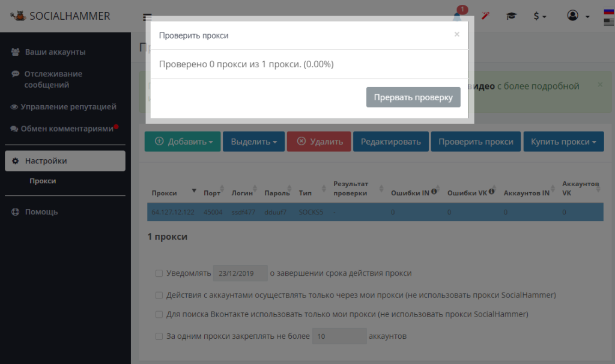
Task: Click the Проверить прокси button
Action: click(x=476, y=142)
